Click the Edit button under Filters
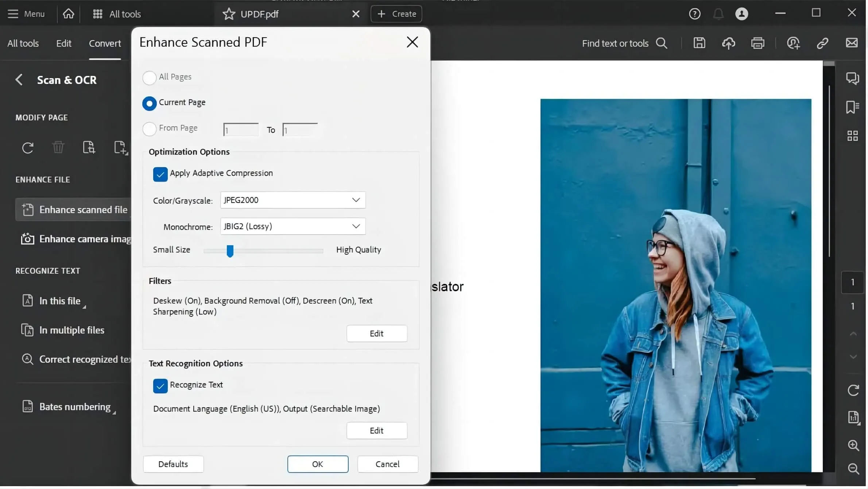Screen dimensions: 868x489 (x=377, y=334)
